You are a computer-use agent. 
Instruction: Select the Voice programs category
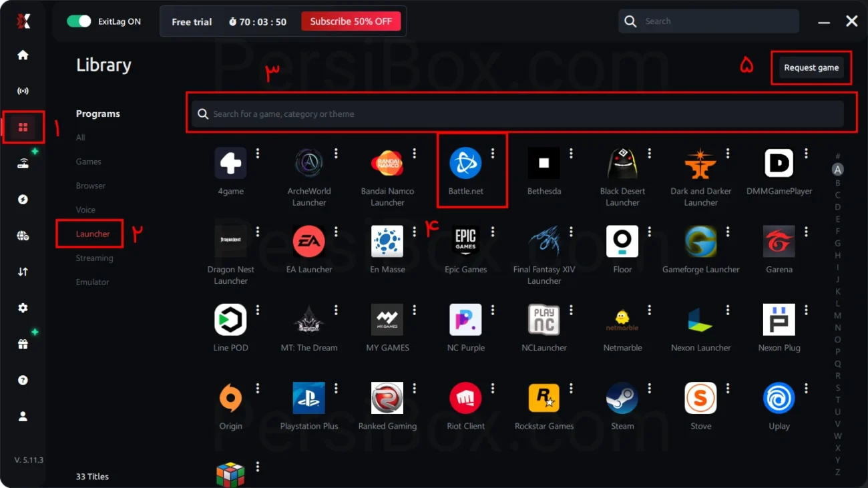click(85, 210)
